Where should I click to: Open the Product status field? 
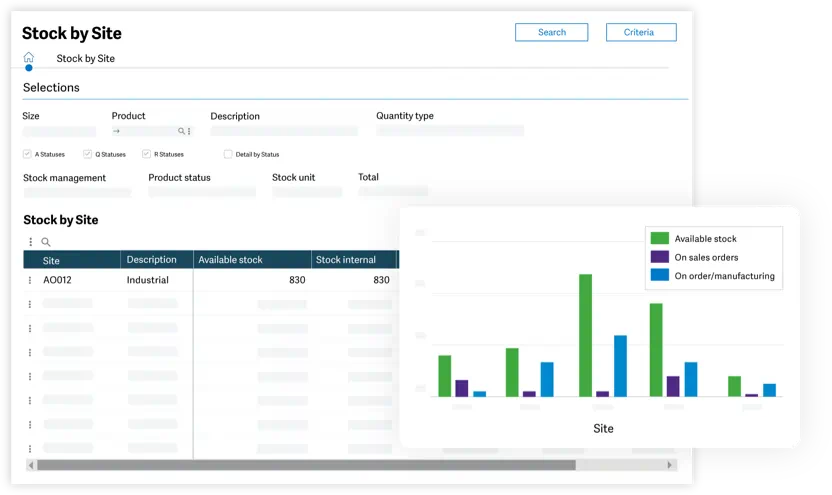click(202, 192)
